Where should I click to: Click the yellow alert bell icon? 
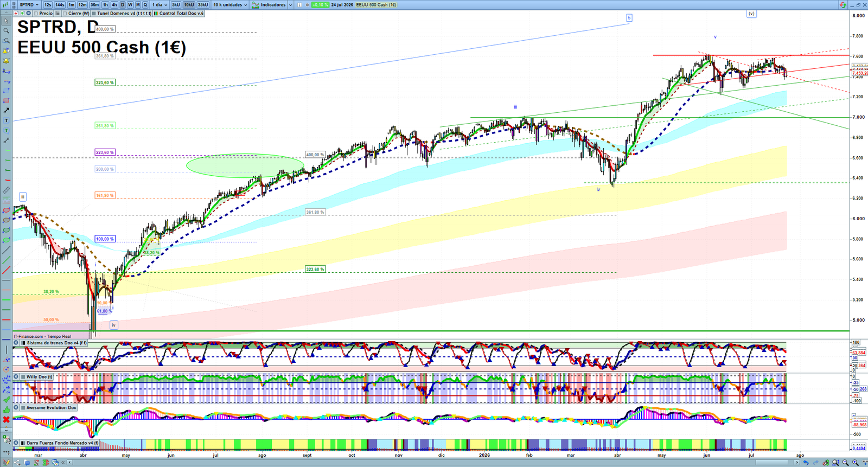tap(7, 61)
